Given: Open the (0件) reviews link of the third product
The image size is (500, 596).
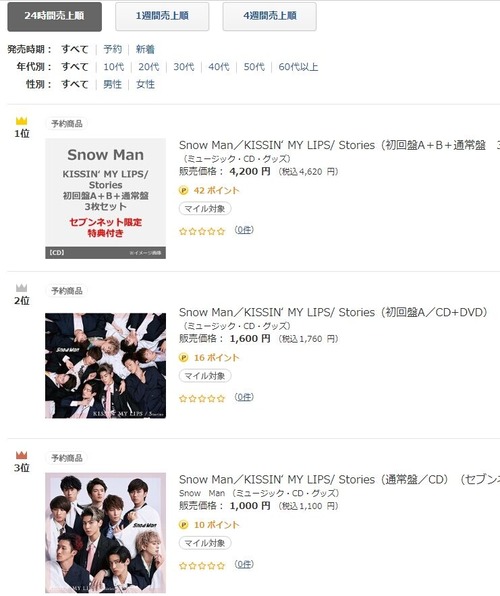Looking at the screenshot, I should click(244, 564).
